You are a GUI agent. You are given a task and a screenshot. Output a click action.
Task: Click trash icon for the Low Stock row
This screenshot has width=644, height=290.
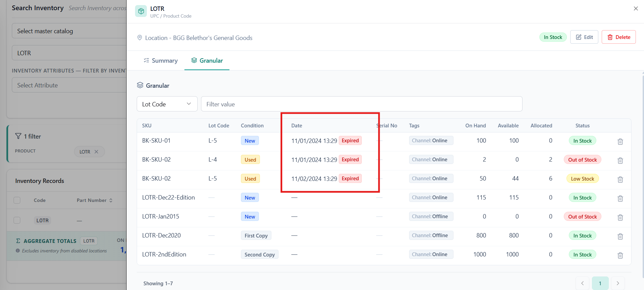[x=620, y=179]
